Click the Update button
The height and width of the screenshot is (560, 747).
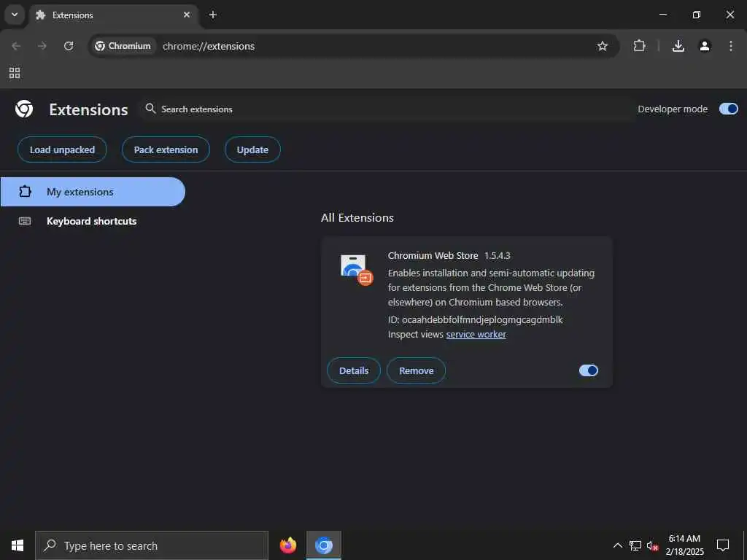[x=252, y=149]
